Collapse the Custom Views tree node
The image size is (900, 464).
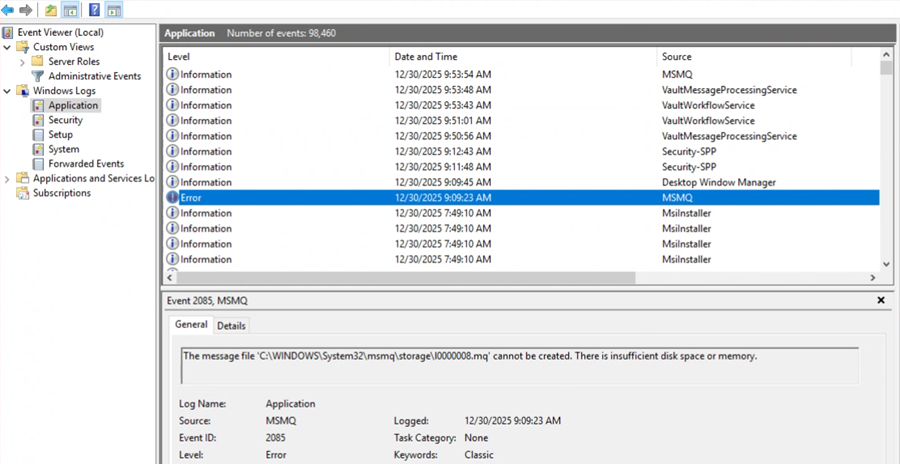click(x=7, y=47)
